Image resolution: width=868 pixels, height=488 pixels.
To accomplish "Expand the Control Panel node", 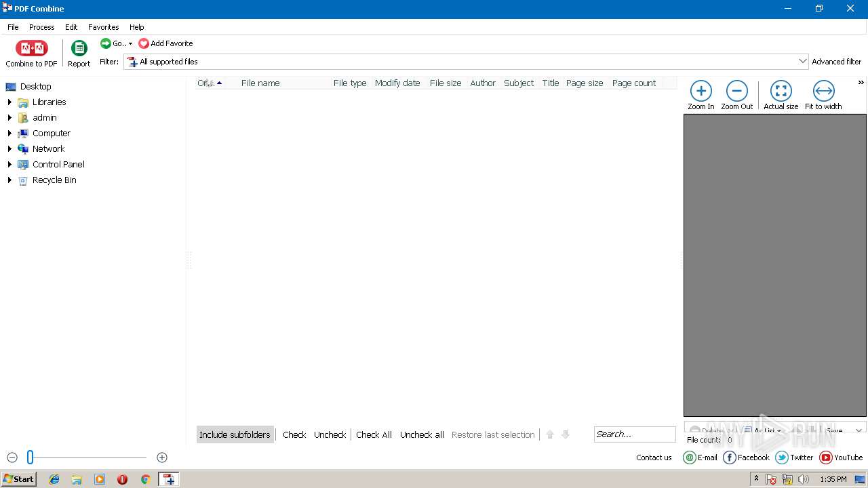I will (x=9, y=165).
